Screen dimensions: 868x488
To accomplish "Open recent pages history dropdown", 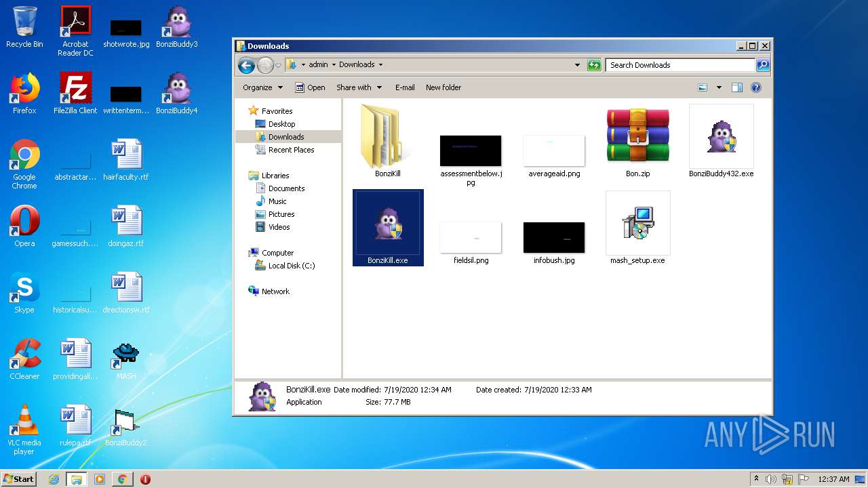I will coord(278,65).
